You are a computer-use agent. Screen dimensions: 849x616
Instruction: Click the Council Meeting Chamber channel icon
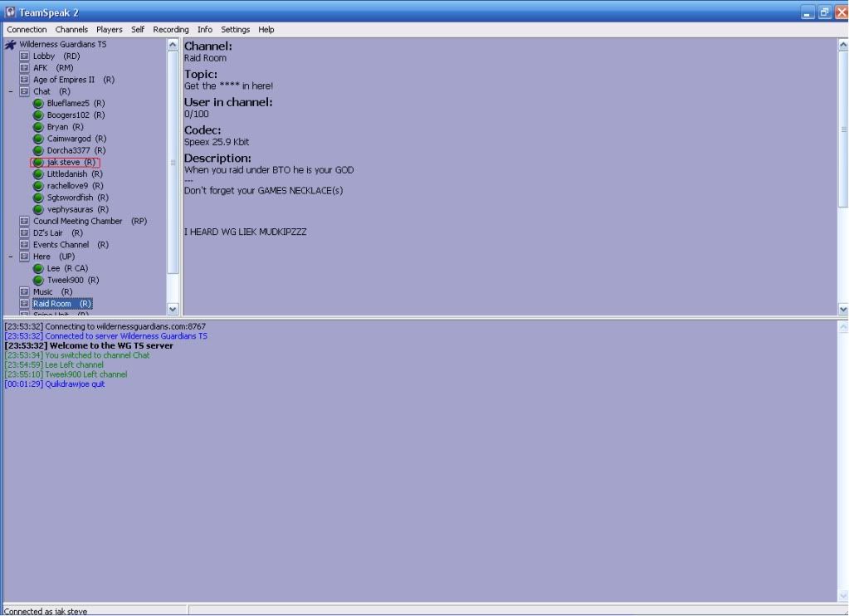24,221
